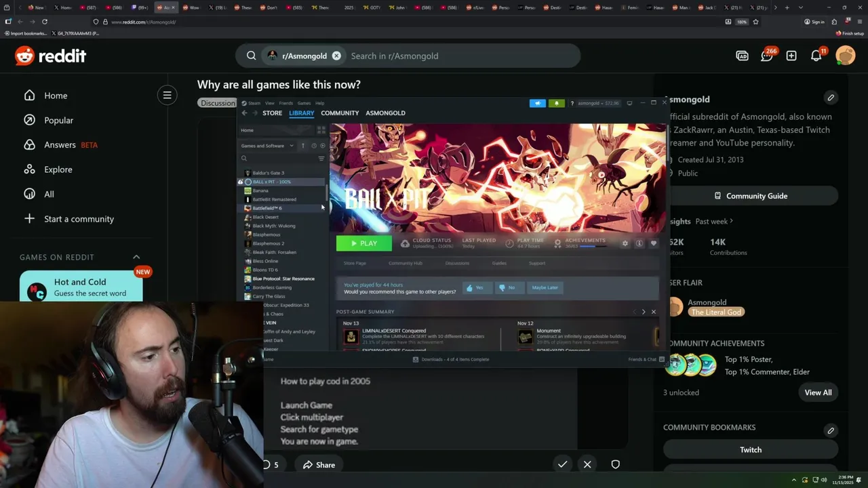868x488 pixels.
Task: Open mod shield icon under the post
Action: [615, 464]
